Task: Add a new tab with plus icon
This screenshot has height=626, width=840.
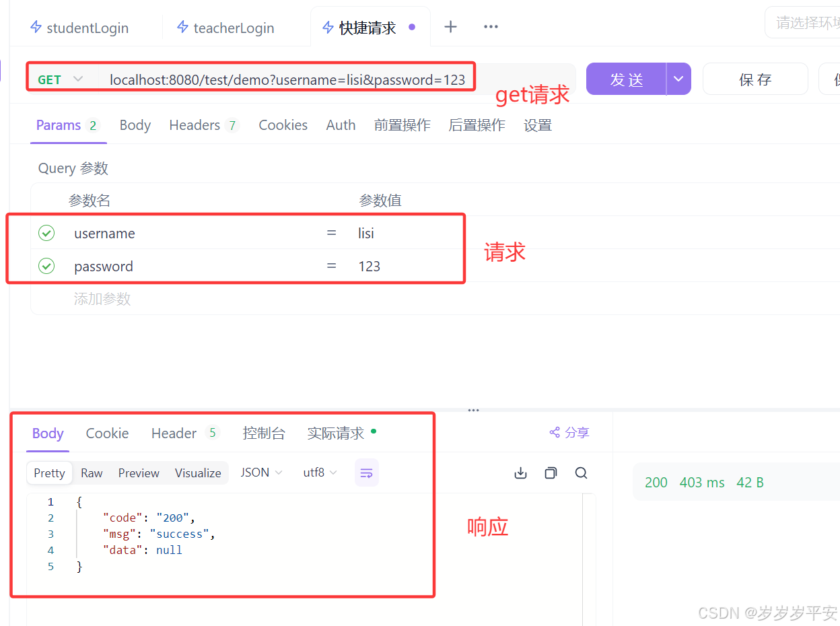Action: click(450, 27)
